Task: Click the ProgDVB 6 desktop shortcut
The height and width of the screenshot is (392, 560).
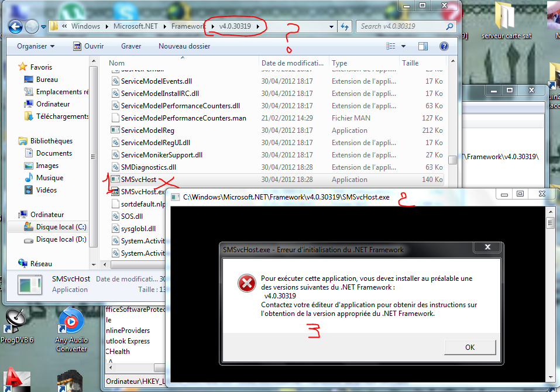Action: tap(16, 326)
